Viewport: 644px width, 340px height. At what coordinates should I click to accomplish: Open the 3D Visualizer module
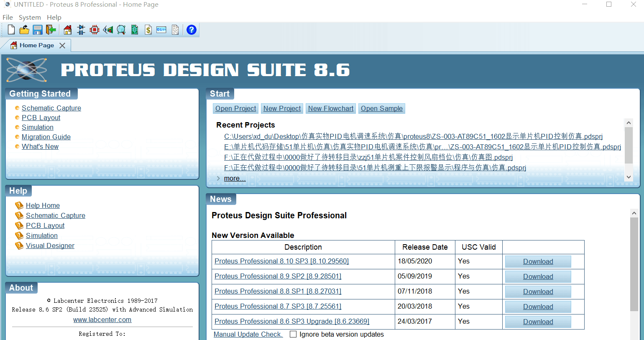(x=108, y=30)
